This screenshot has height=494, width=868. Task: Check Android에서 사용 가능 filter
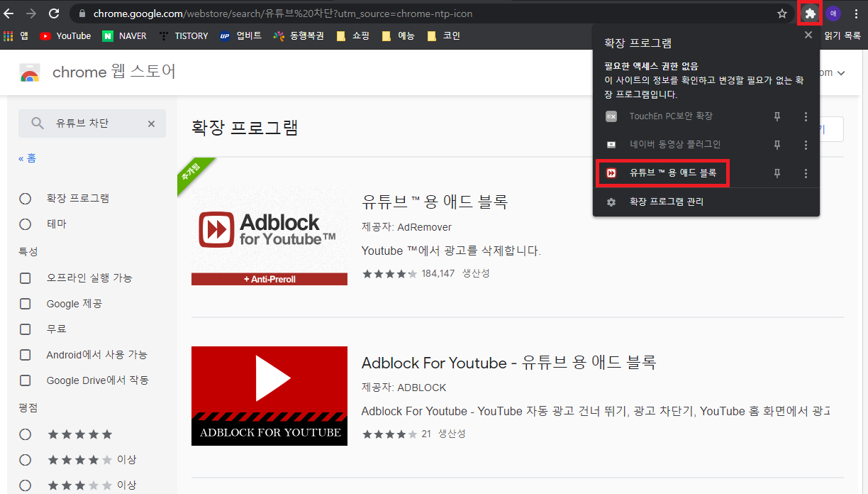pyautogui.click(x=26, y=355)
